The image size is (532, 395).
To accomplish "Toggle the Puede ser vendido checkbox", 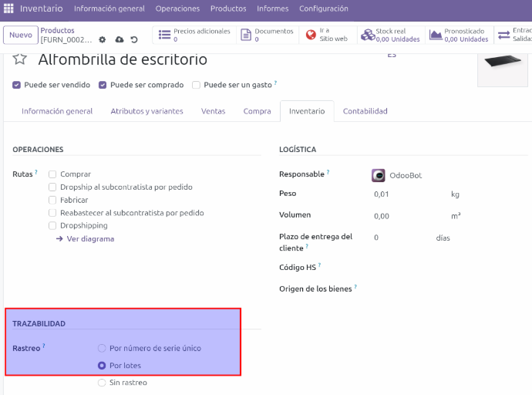I will (x=17, y=85).
